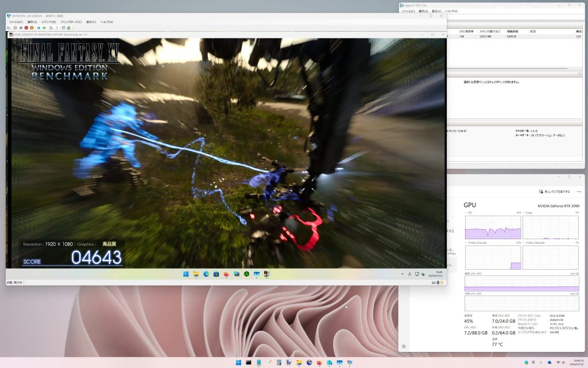Image resolution: width=588 pixels, height=368 pixels.
Task: Click the benchmark SCORE 04643 display
Action: pyautogui.click(x=72, y=258)
